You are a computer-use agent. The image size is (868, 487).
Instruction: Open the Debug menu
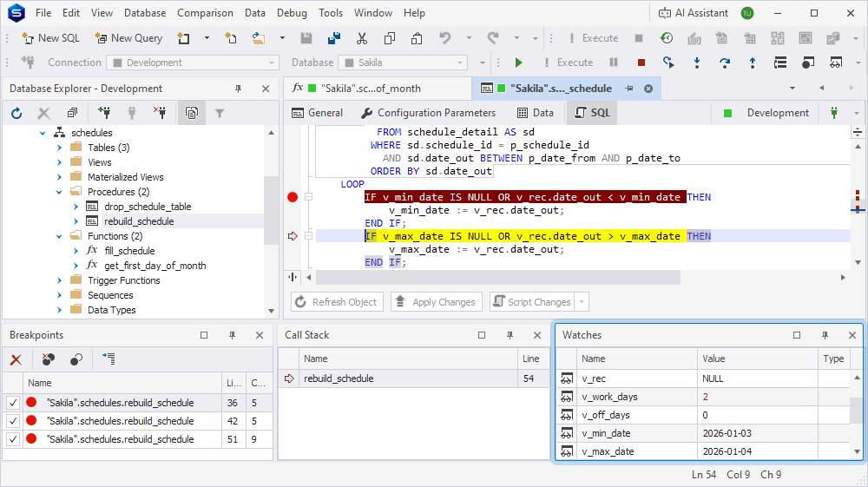point(292,13)
